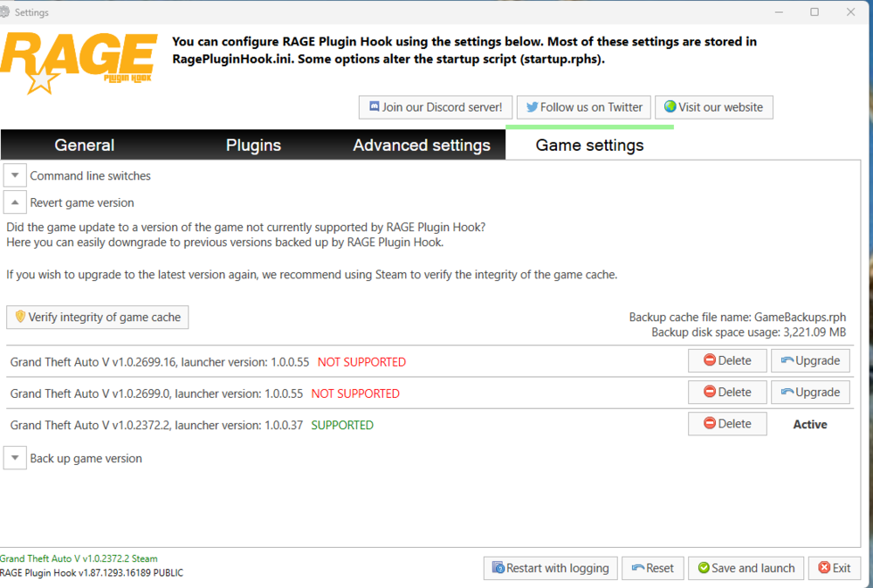Collapse the Revert game version section
The width and height of the screenshot is (873, 588).
tap(15, 202)
